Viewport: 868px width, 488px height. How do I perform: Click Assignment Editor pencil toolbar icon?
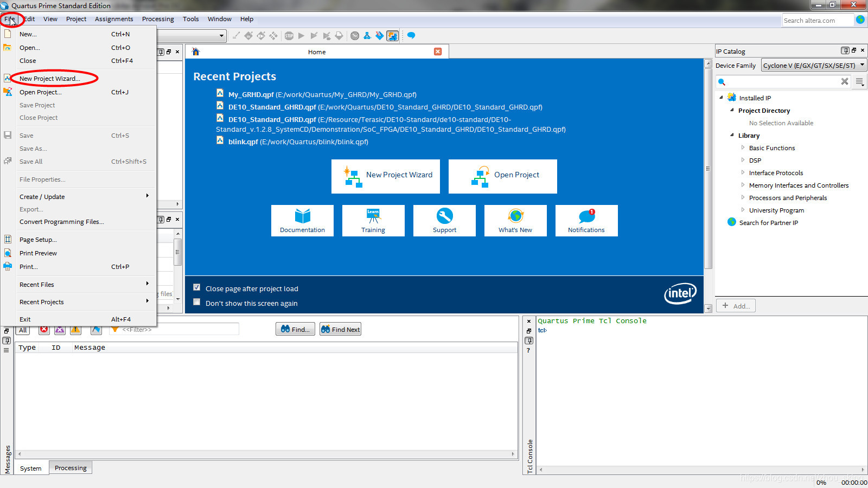(x=236, y=36)
